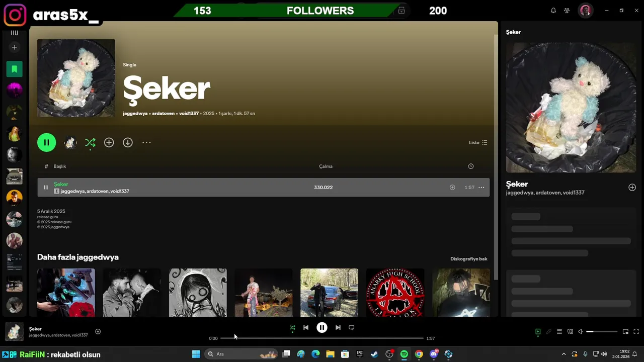This screenshot has width=644, height=362.
Task: Skip to next track
Action: pos(338,328)
